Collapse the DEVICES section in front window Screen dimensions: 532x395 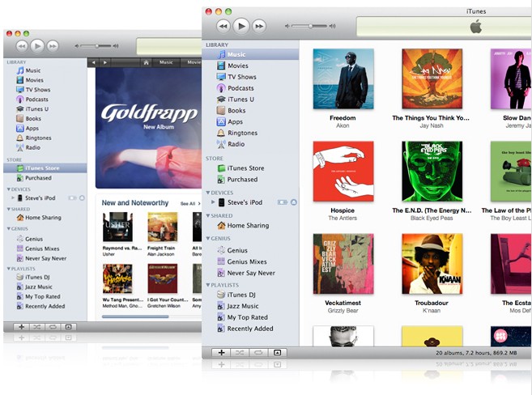[208, 193]
